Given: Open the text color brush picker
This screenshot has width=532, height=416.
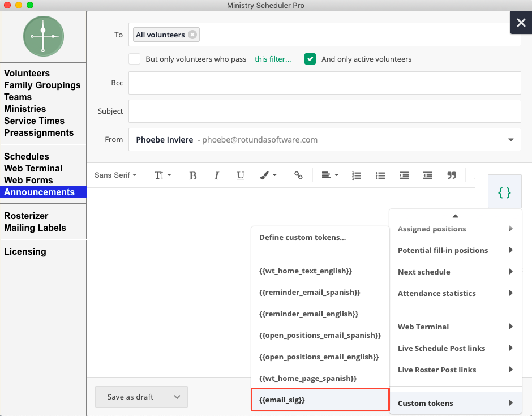Looking at the screenshot, I should (268, 175).
